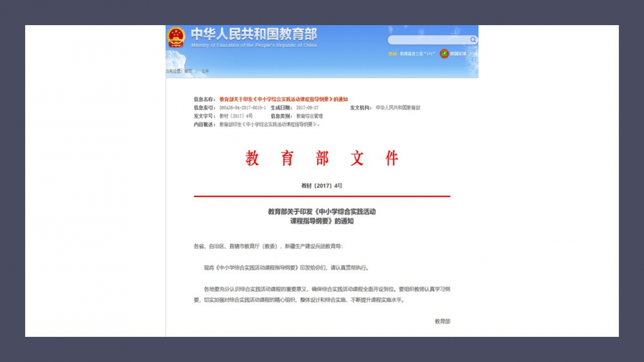Click the document number 教材〔2017〕4号 under the heading
This screenshot has width=644, height=362.
coord(322,186)
